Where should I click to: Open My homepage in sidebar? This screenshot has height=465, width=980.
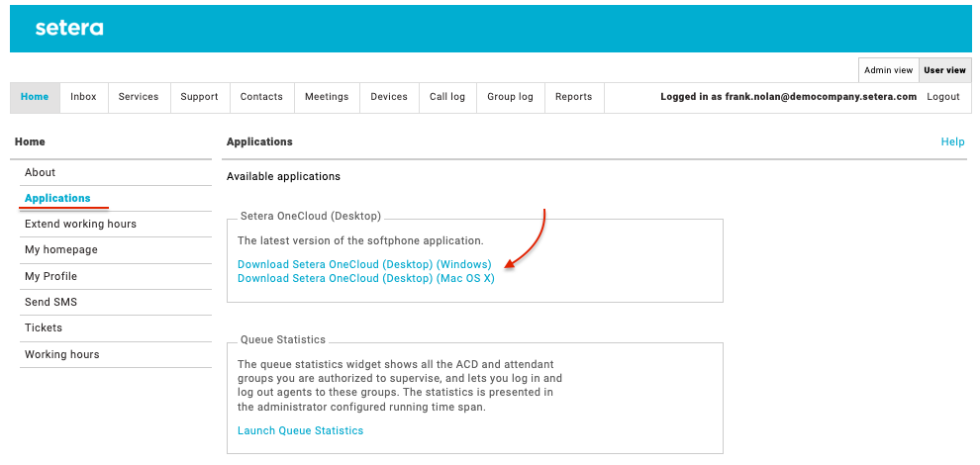(116, 250)
